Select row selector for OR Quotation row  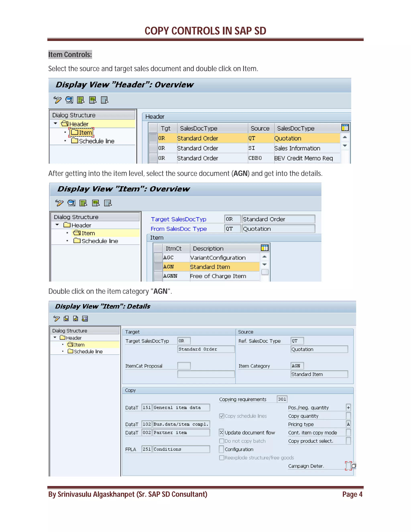pos(153,138)
